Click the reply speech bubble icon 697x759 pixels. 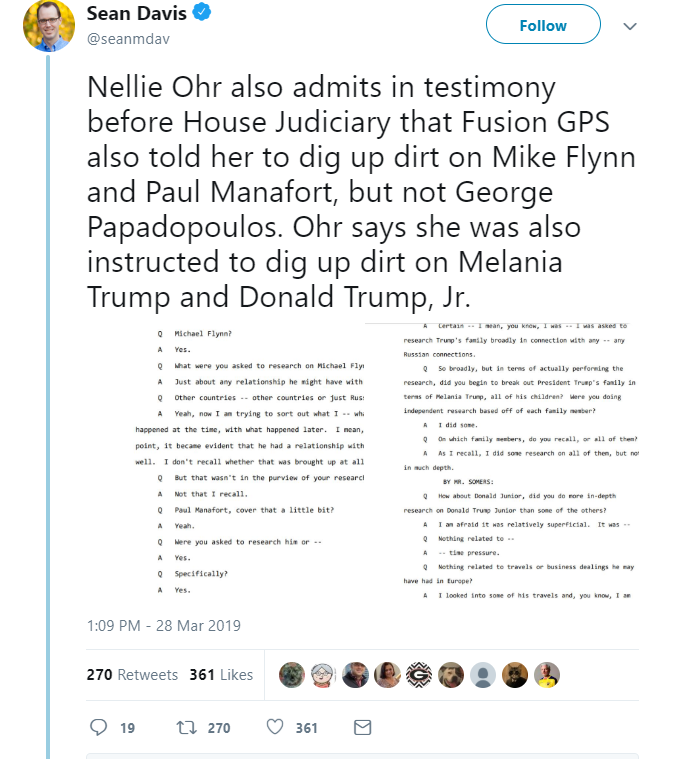(x=99, y=727)
